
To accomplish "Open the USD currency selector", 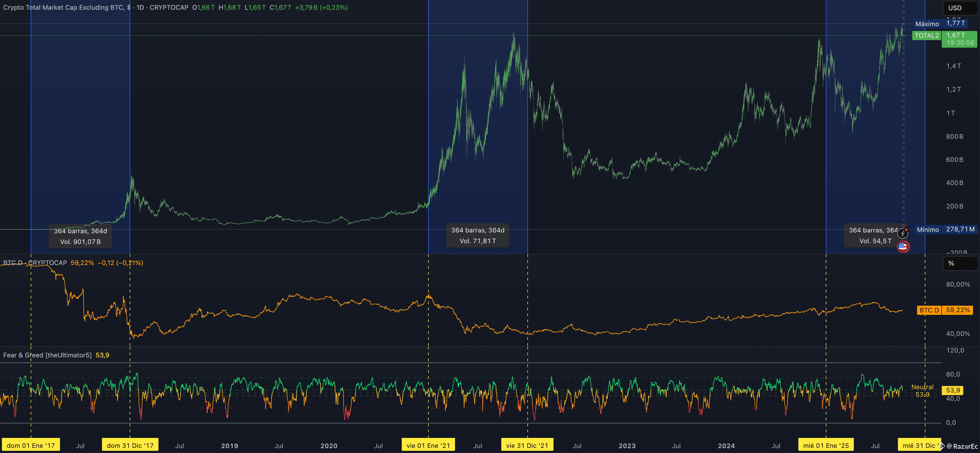I will click(960, 8).
